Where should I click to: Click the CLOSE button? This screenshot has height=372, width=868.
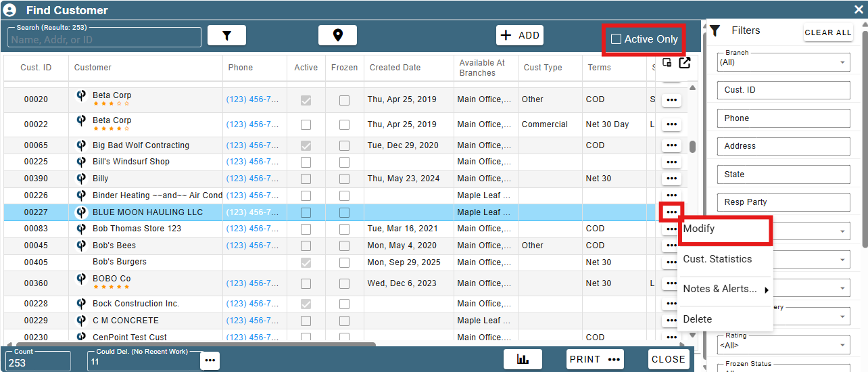coord(669,359)
